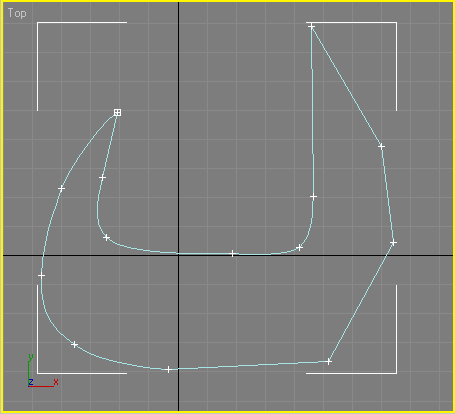455x414 pixels.
Task: Select the bottom-right corner vertex of the spline
Action: click(x=329, y=361)
